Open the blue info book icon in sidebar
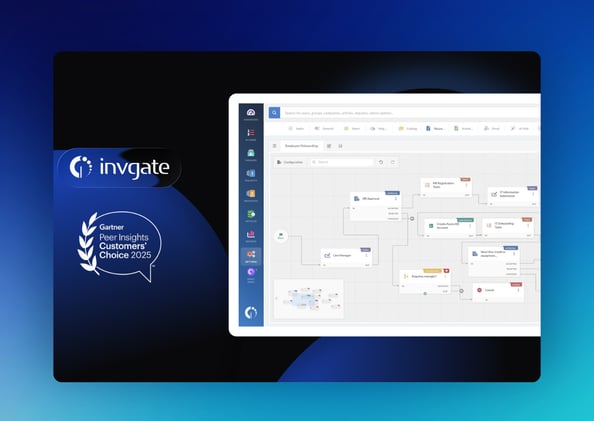Viewport: 594px width, 421px height. coord(251,174)
